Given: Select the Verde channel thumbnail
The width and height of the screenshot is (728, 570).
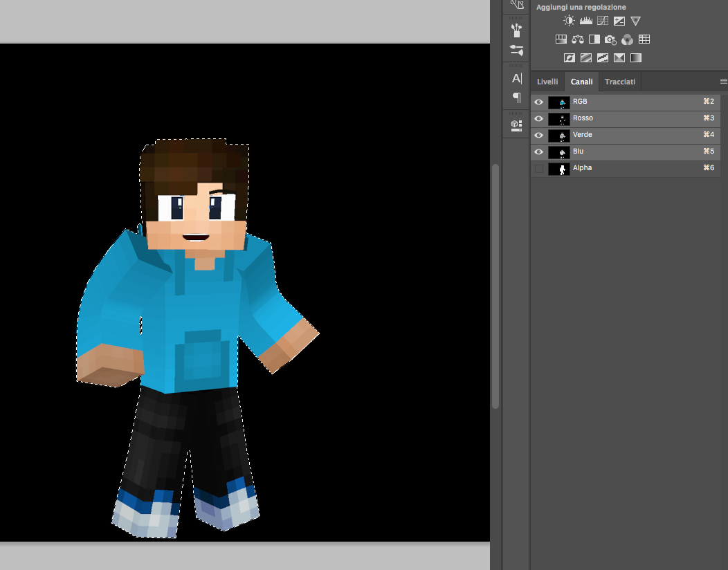Looking at the screenshot, I should coord(559,136).
